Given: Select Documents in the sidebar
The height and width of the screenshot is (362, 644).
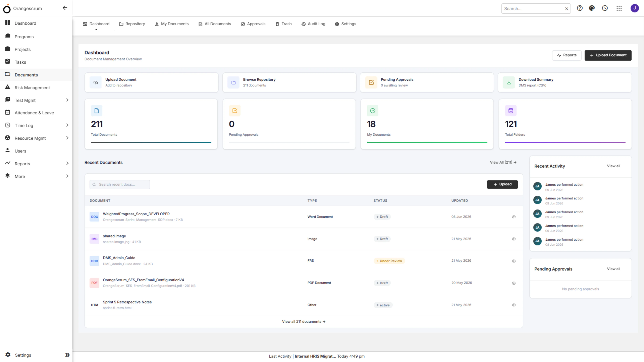Looking at the screenshot, I should click(36, 75).
